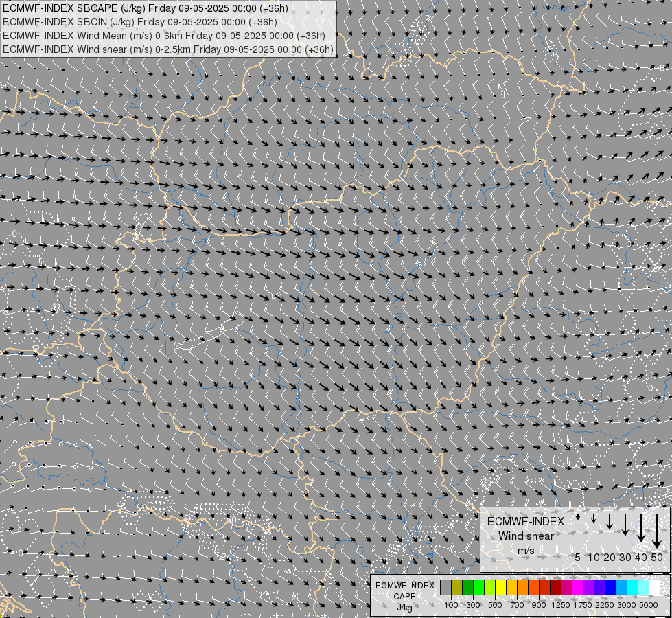Select the dark green CAPE legend swatch

coord(468,588)
